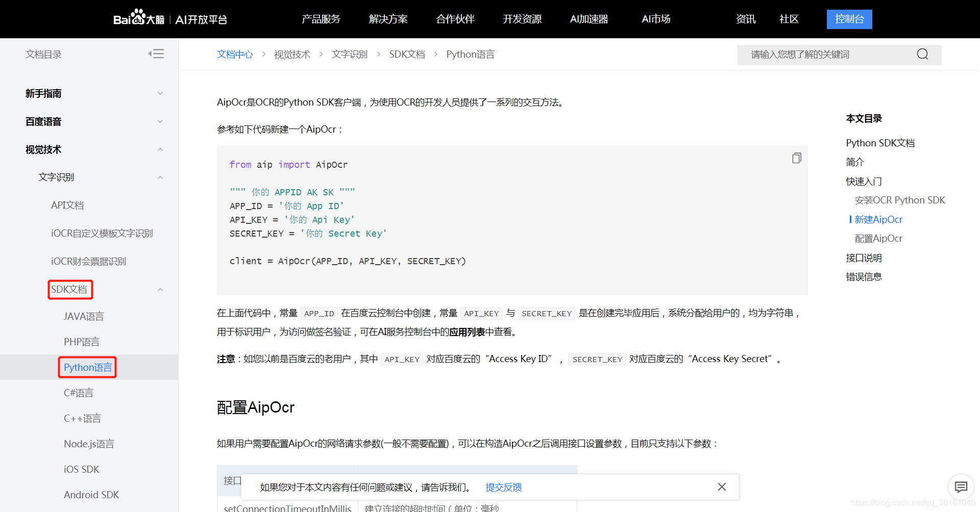Click the 控制台 button
The image size is (980, 512).
[849, 19]
